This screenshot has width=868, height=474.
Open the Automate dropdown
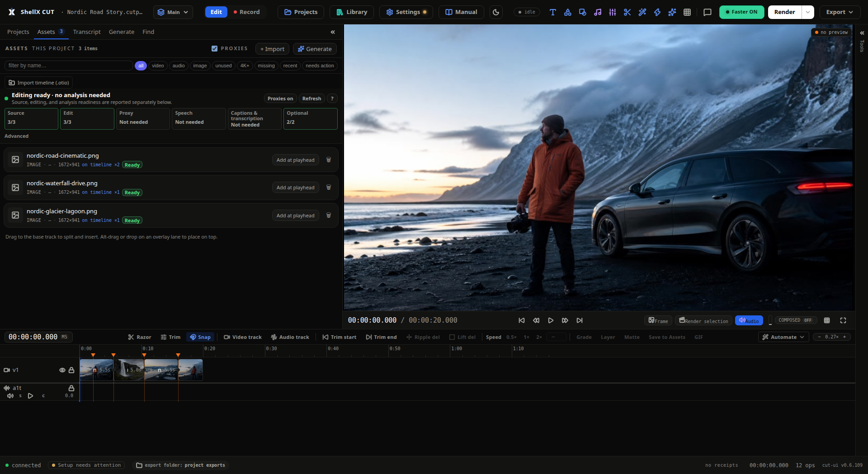click(783, 337)
